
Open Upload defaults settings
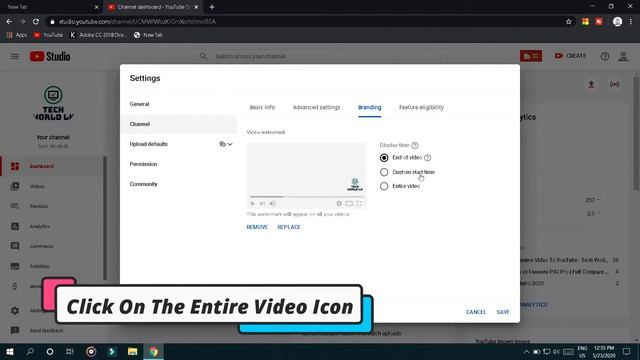149,144
